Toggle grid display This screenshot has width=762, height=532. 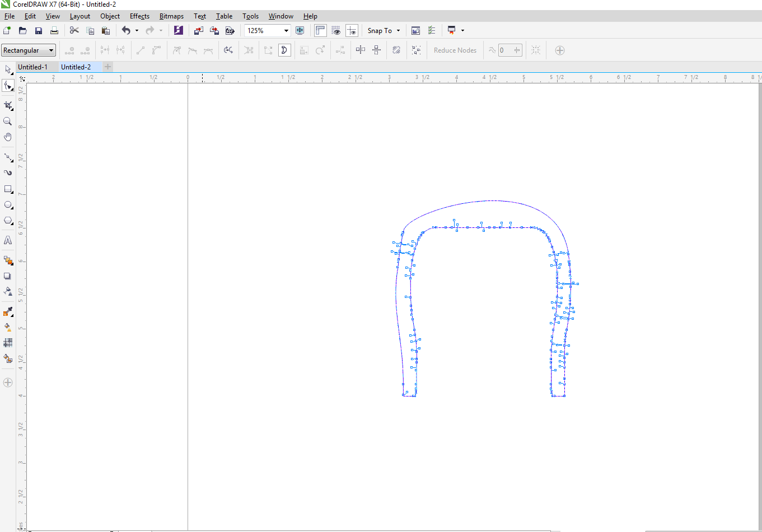point(336,31)
